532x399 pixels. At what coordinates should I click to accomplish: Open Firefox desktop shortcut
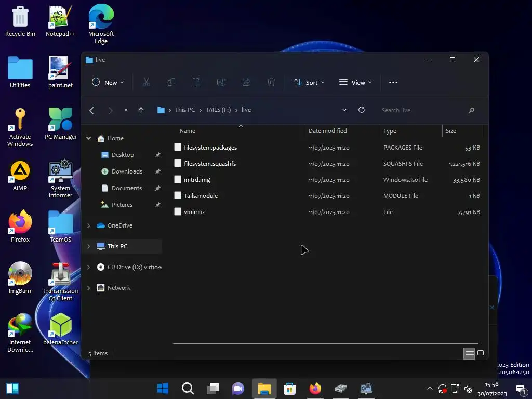pyautogui.click(x=20, y=226)
